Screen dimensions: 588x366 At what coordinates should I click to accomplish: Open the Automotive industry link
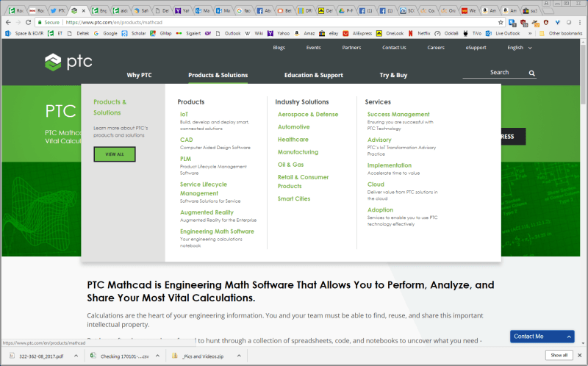tap(293, 127)
